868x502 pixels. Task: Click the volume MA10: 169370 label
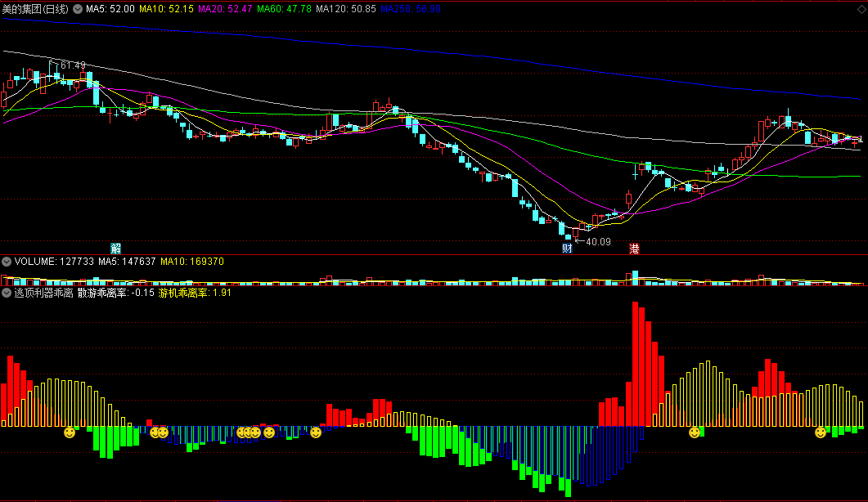coord(192,262)
